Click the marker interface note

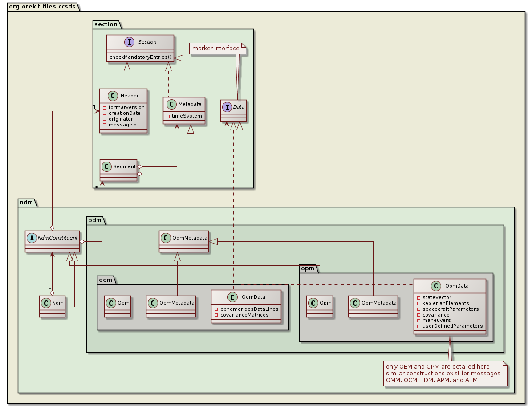(x=216, y=48)
